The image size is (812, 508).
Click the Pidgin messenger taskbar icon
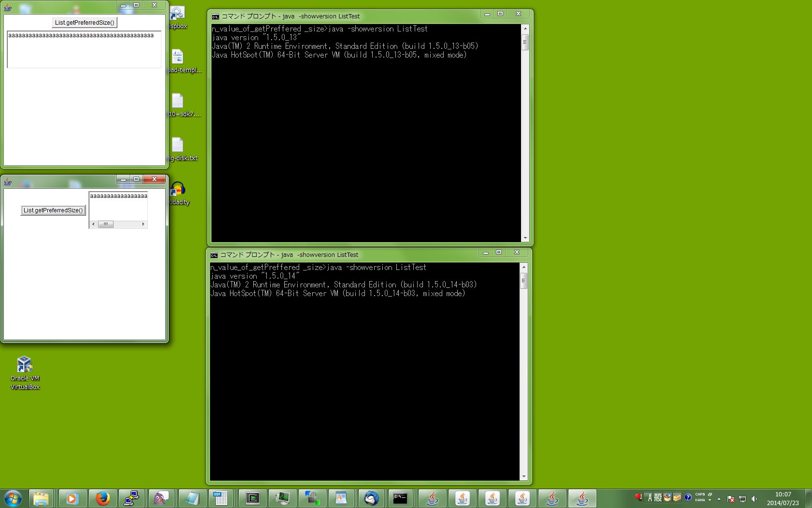[162, 498]
